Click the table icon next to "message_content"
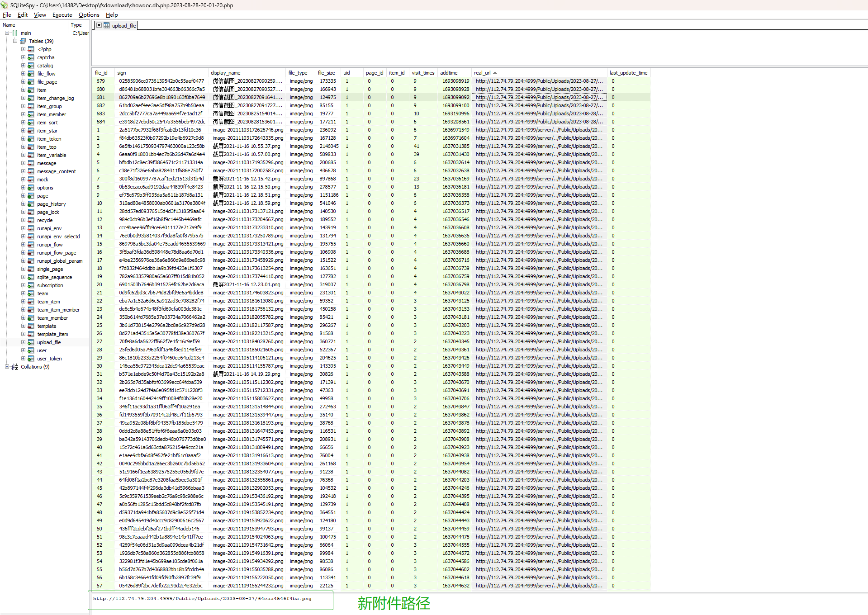This screenshot has width=868, height=615. coord(31,171)
